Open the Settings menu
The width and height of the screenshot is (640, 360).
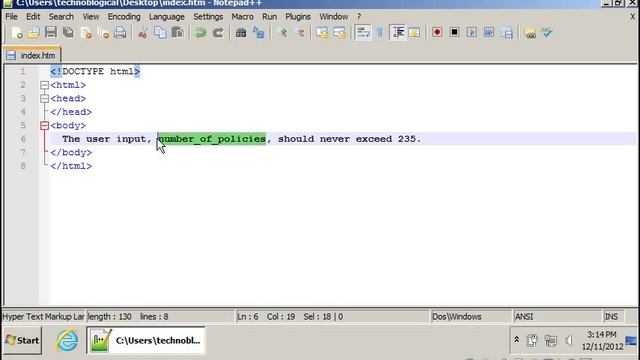coord(208,17)
